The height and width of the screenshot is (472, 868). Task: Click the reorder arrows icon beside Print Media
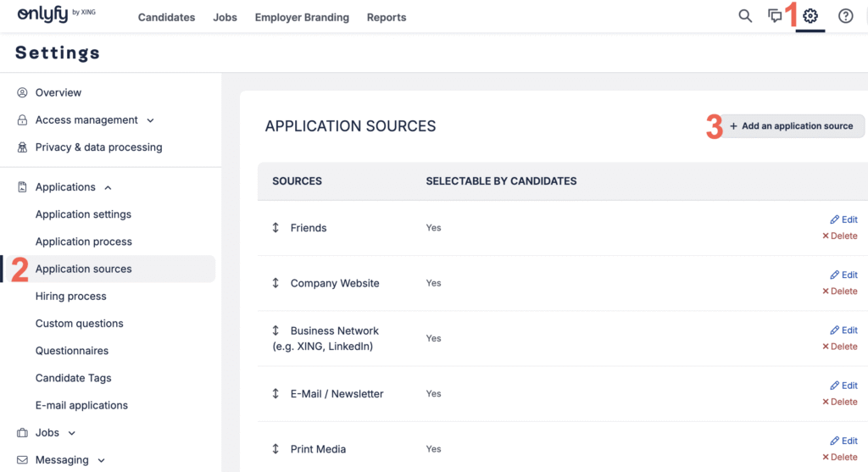[x=275, y=449]
